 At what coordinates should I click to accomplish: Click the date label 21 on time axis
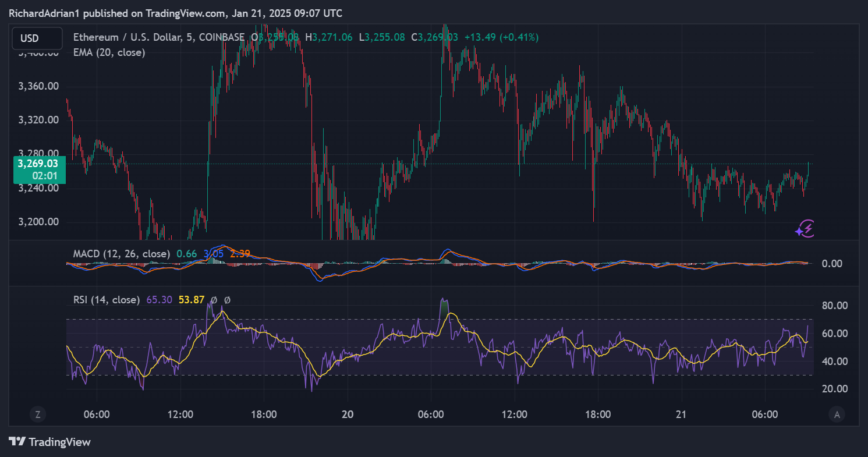tap(681, 415)
